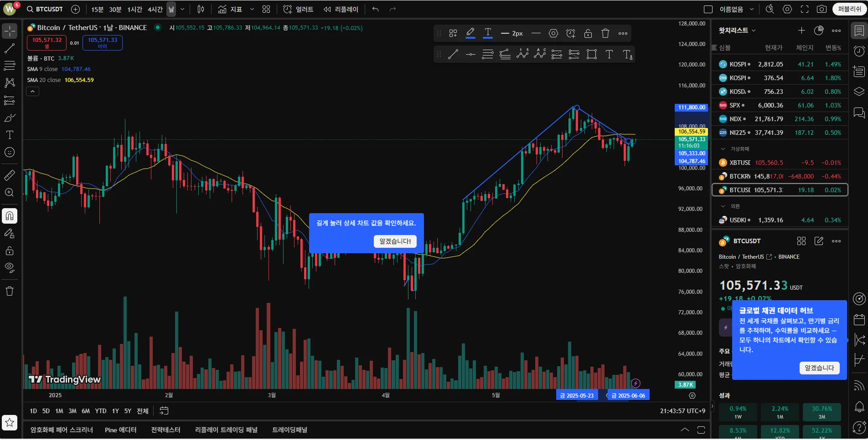Screen dimensions: 868x440
Task: Open the alerts panel clock icon in right sidebar
Action: click(x=859, y=51)
